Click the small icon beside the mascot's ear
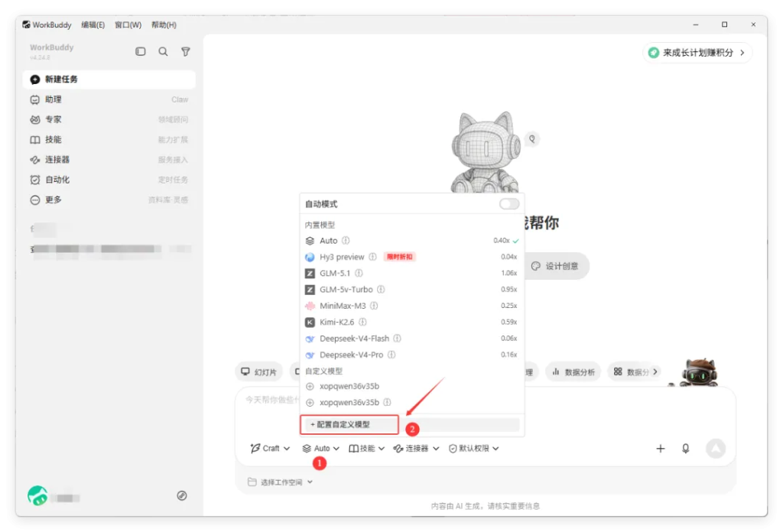This screenshot has width=783, height=532. [532, 139]
